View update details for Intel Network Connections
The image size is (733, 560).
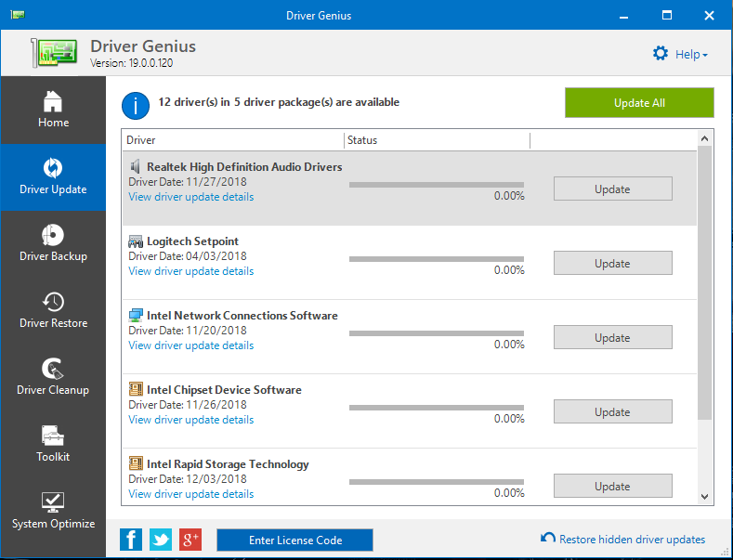pyautogui.click(x=191, y=345)
